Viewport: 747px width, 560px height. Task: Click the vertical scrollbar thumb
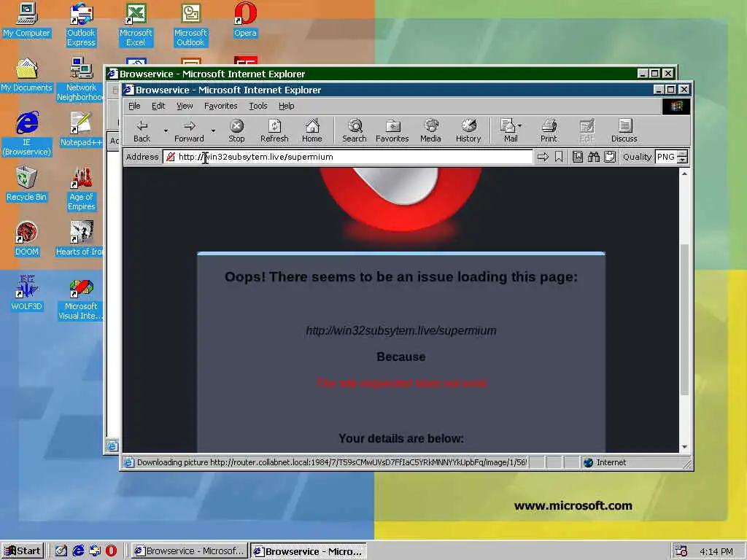point(684,319)
